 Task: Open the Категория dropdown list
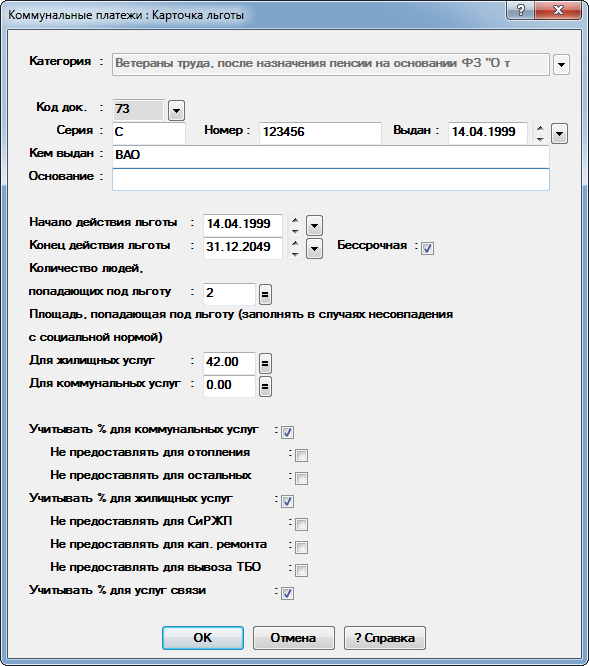[561, 65]
